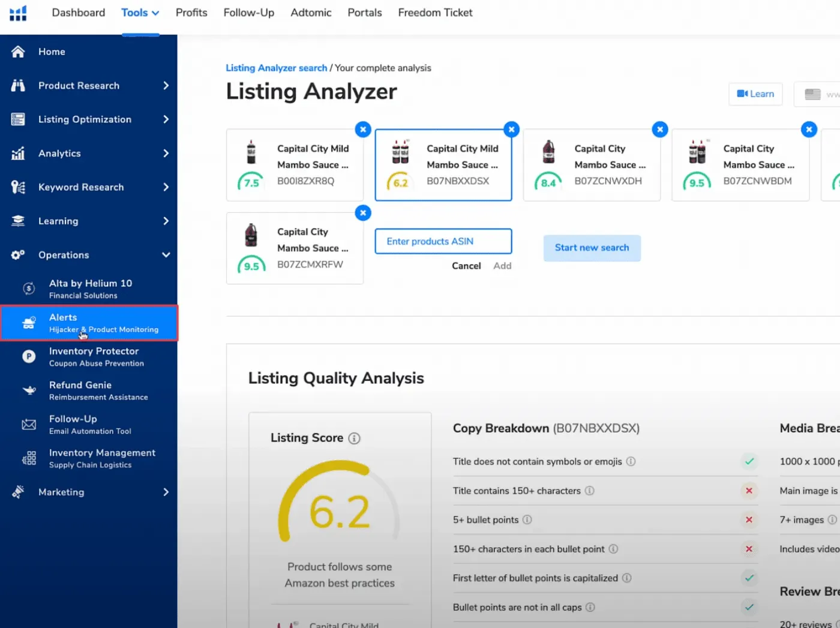The image size is (840, 628).
Task: Click info icon beside symbols or emojis check
Action: click(631, 461)
